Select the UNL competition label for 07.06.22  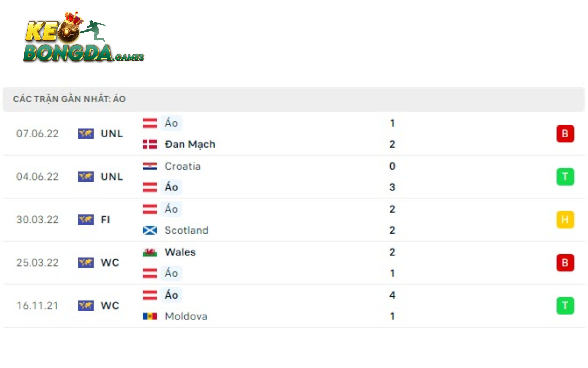[x=112, y=134]
